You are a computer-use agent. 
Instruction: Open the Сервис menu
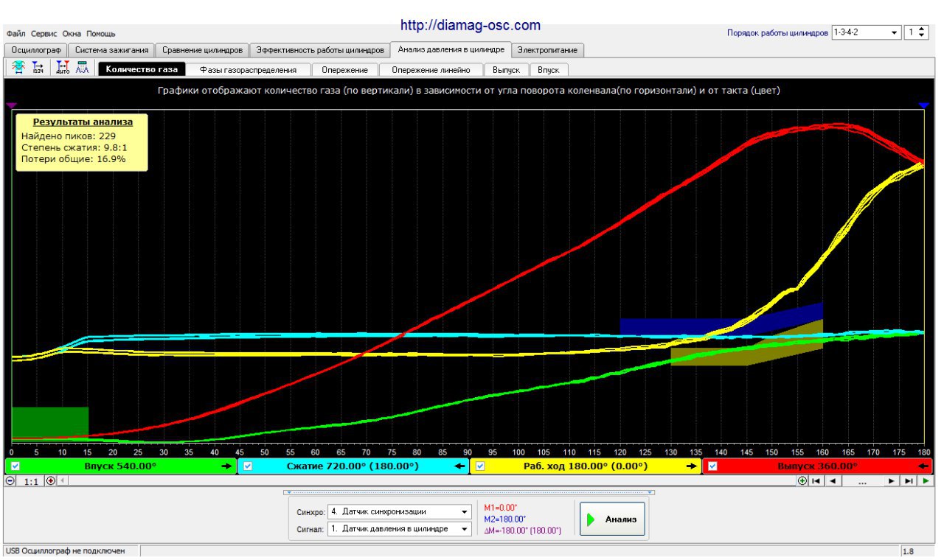coord(44,34)
